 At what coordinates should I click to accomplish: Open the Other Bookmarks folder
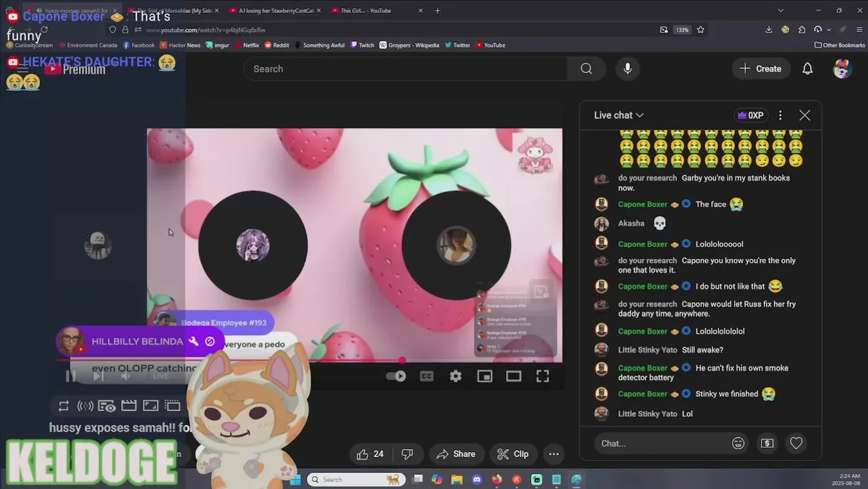coord(839,46)
